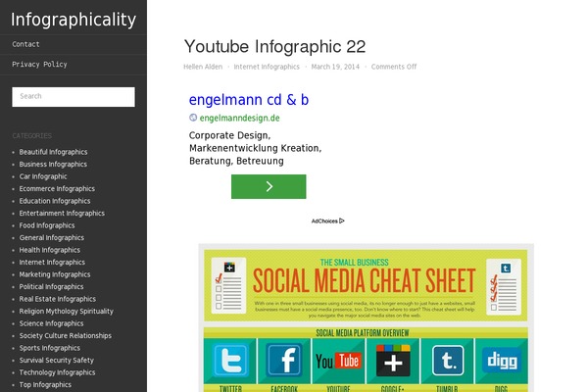Open Society Culture Relationships category

click(66, 336)
